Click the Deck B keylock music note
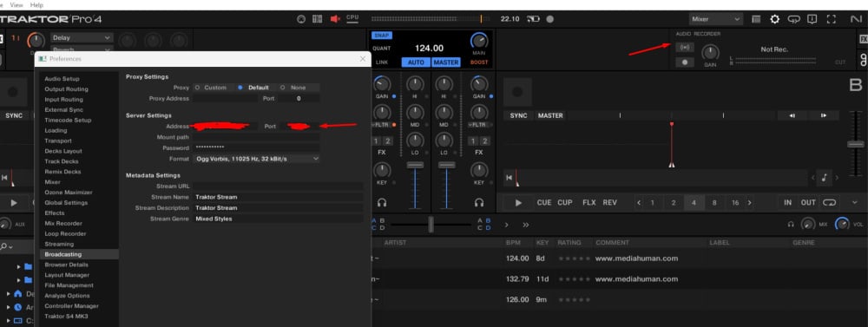The image size is (868, 327). tap(825, 178)
